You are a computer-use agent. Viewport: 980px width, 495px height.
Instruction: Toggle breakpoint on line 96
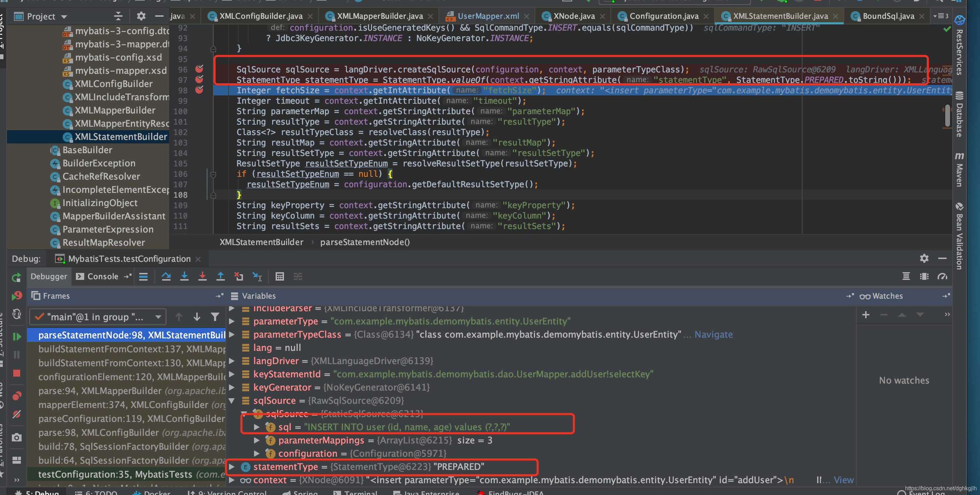pyautogui.click(x=199, y=69)
